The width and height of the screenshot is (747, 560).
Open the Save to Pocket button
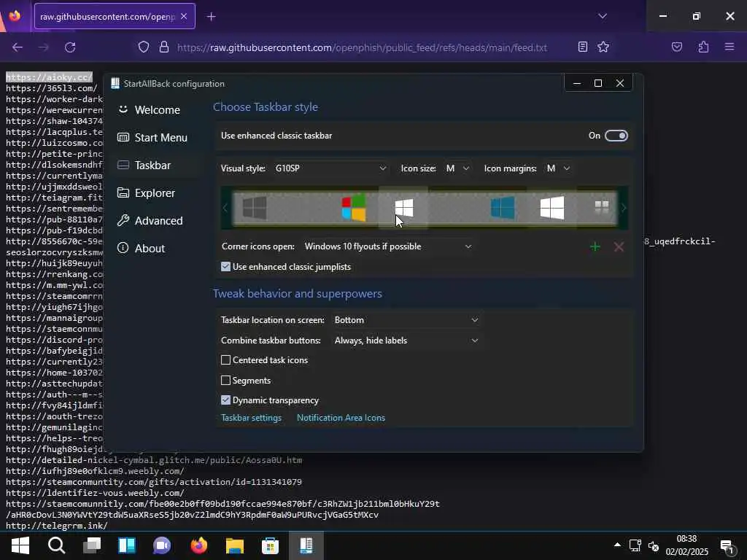click(x=677, y=47)
